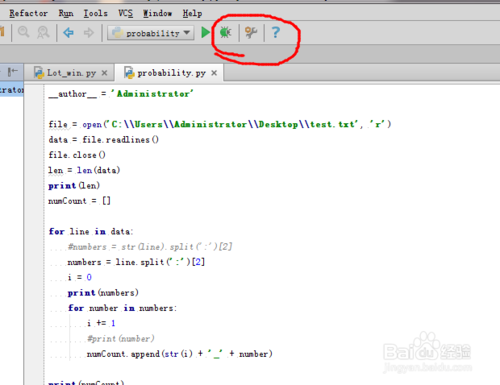This screenshot has width=500, height=385.
Task: Click the Replace search icon
Action: (x=43, y=32)
